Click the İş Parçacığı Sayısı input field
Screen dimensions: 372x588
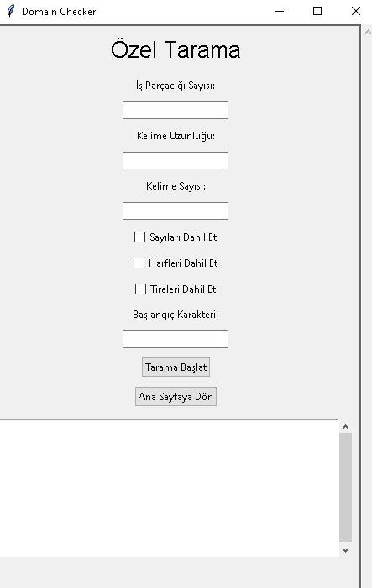tap(176, 110)
